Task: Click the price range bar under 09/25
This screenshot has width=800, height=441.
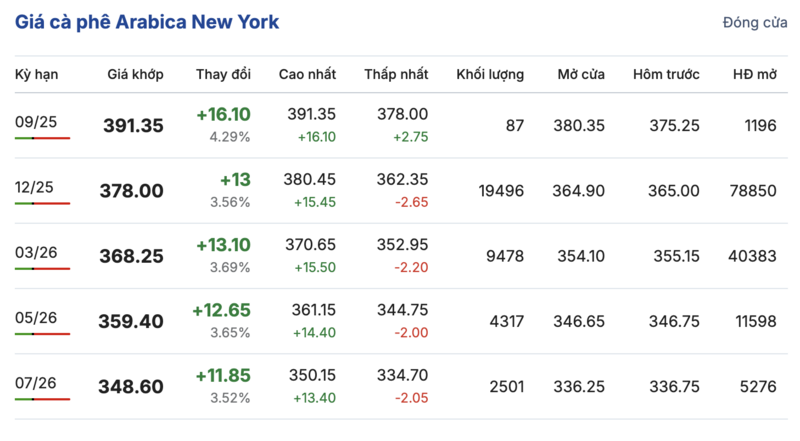Action: [x=42, y=137]
